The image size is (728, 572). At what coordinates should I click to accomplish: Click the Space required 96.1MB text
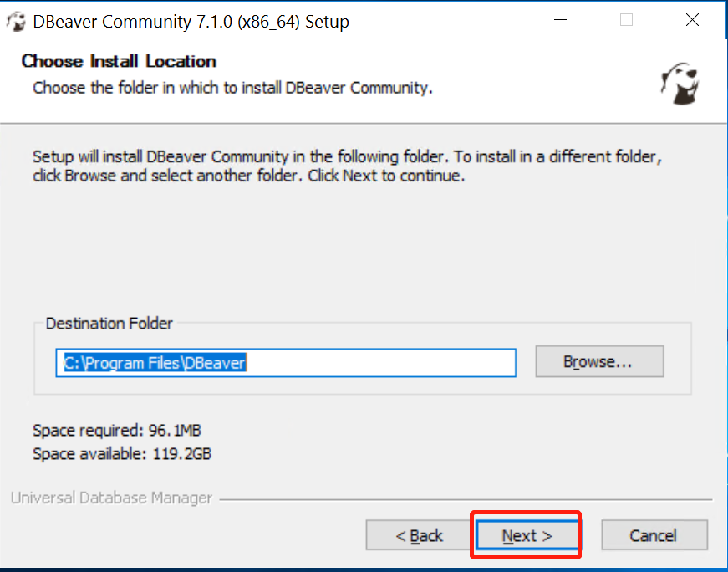click(113, 431)
